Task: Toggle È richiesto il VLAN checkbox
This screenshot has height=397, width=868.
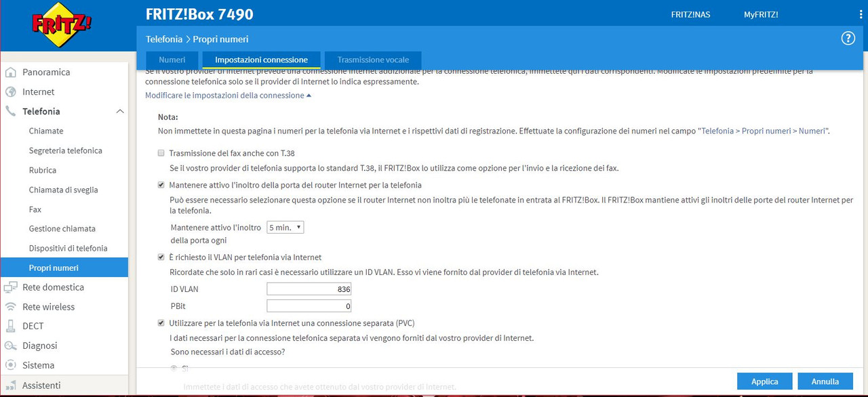Action: [161, 257]
